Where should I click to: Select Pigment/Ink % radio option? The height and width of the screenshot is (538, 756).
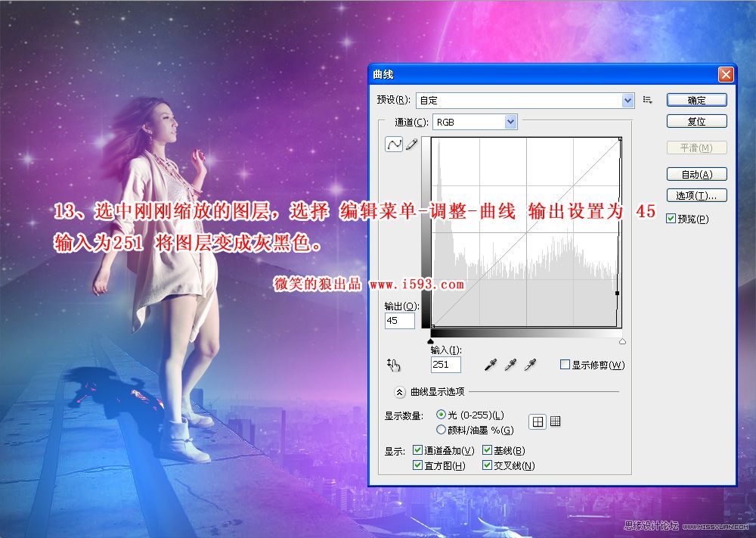(x=441, y=429)
